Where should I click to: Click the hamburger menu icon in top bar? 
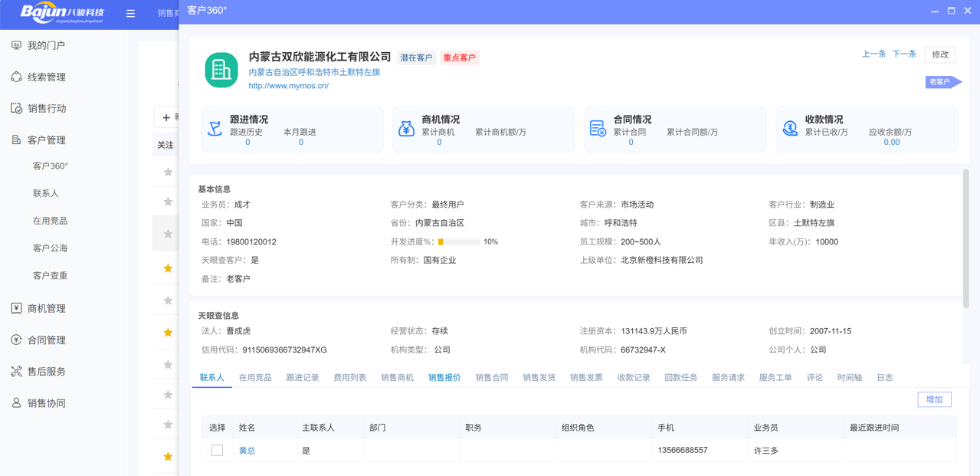coord(130,13)
